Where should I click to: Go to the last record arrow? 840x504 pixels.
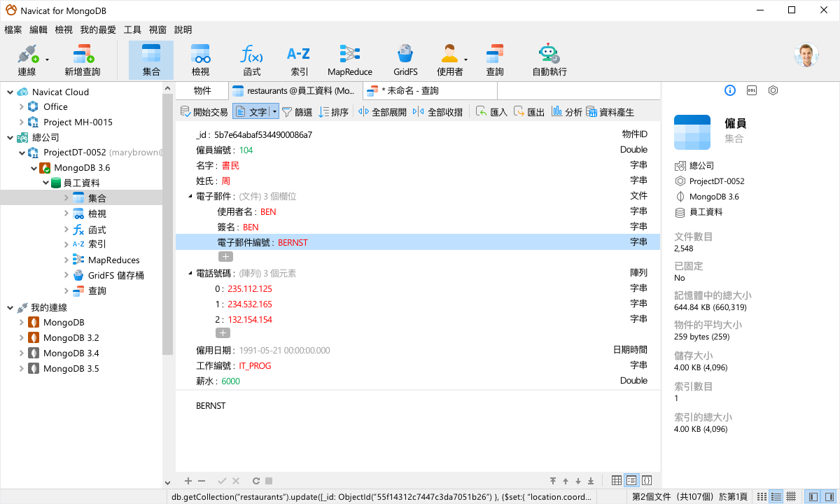tap(591, 481)
